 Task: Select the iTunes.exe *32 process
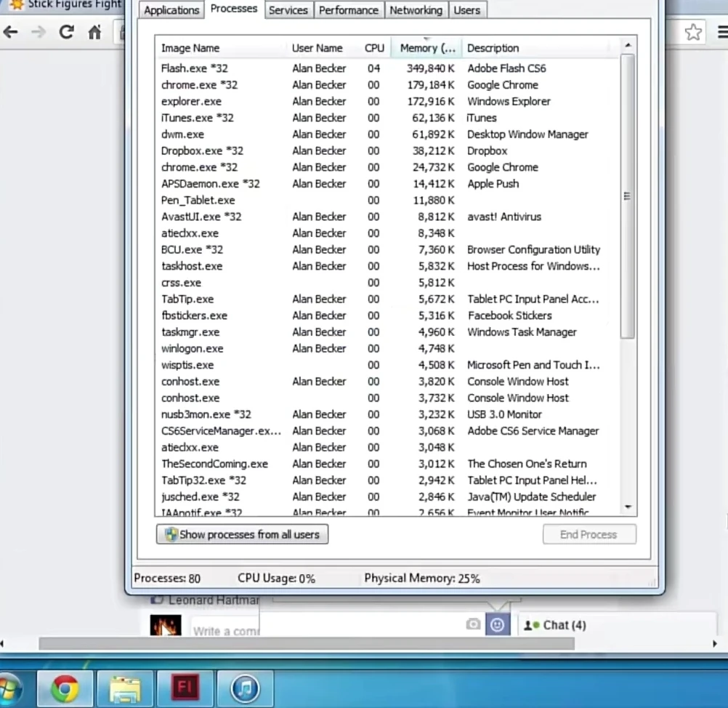[x=388, y=118]
